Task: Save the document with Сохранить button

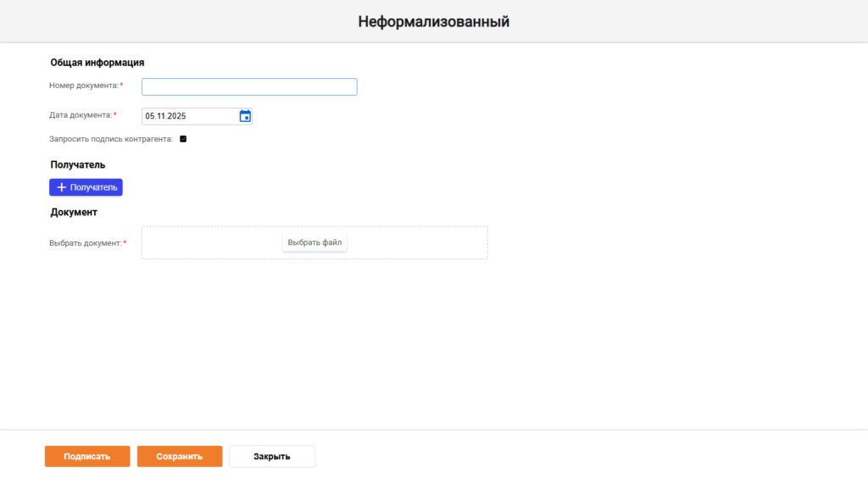Action: 180,456
